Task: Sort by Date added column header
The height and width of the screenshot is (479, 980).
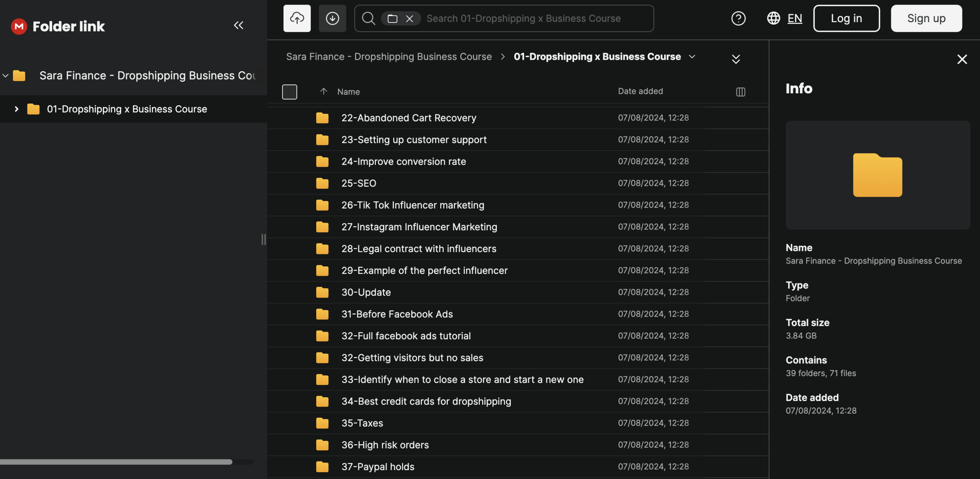Action: 640,91
